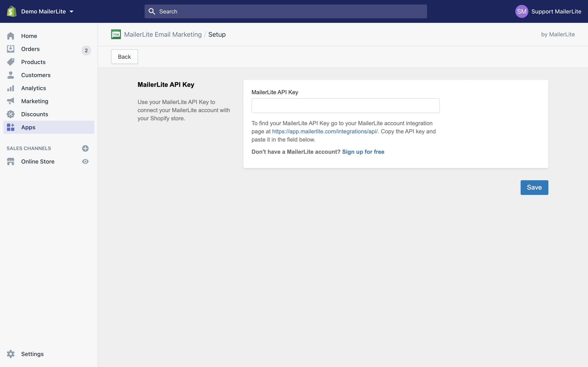Open the app.mailerlite.com integrations link
588x367 pixels.
[325, 131]
